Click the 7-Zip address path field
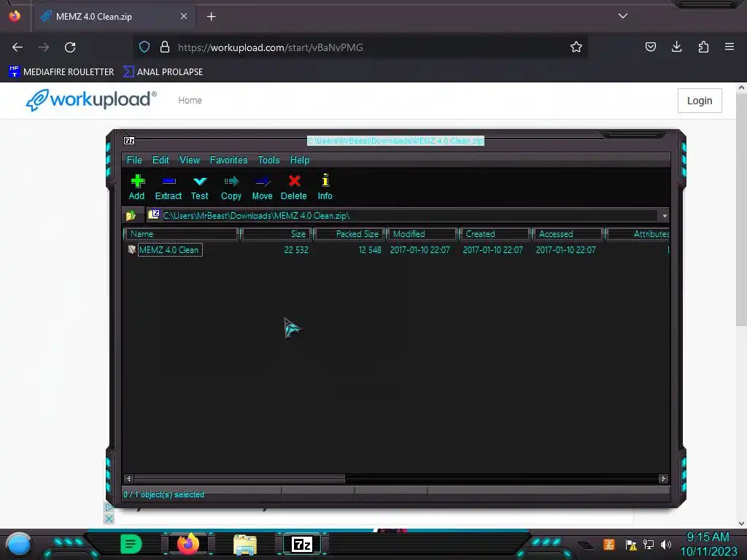This screenshot has height=560, width=747. (x=403, y=216)
